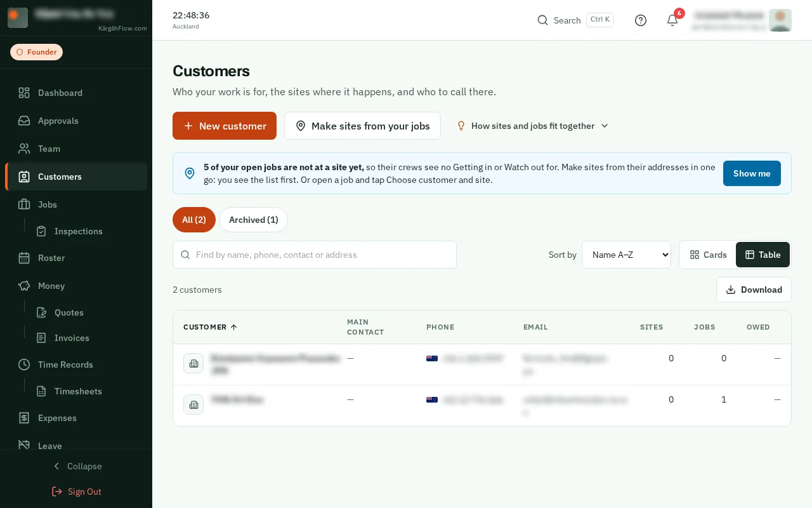Select the All (2) tab
The image size is (812, 508).
(194, 220)
